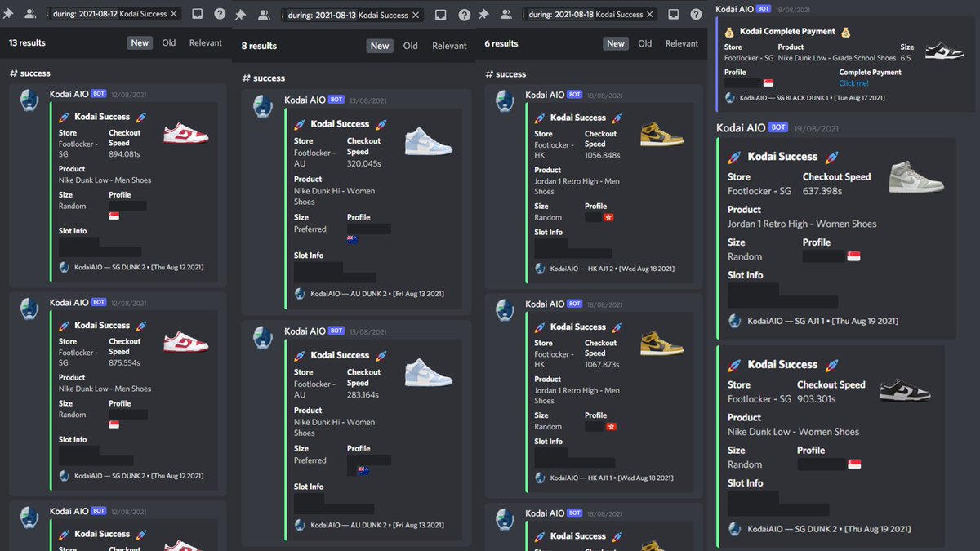The height and width of the screenshot is (551, 980).
Task: Follow the 'Click me!' complete payment link
Action: (x=853, y=83)
